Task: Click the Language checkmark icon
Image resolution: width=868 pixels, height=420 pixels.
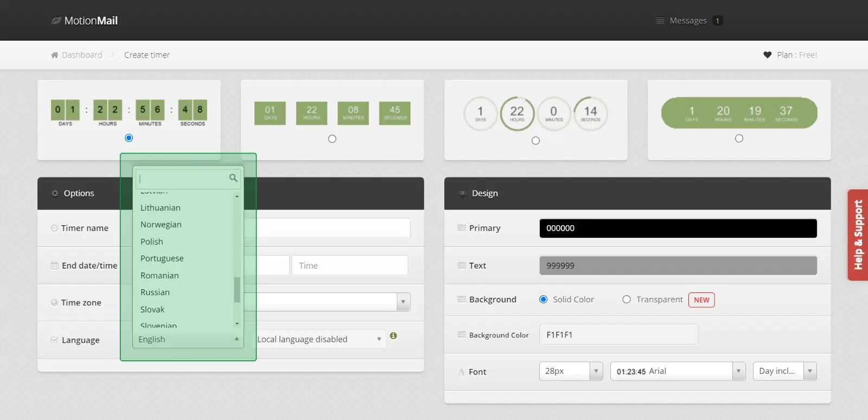Action: coord(54,340)
